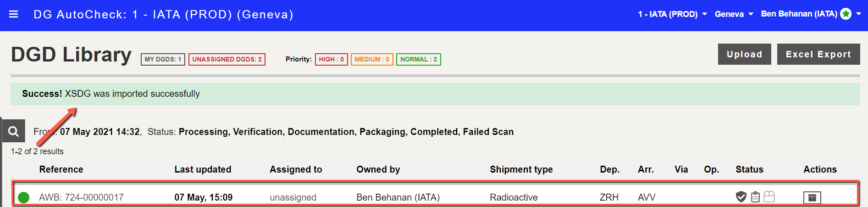The image size is (868, 207).
Task: Click the green priority dot on AWB row
Action: pyautogui.click(x=23, y=197)
